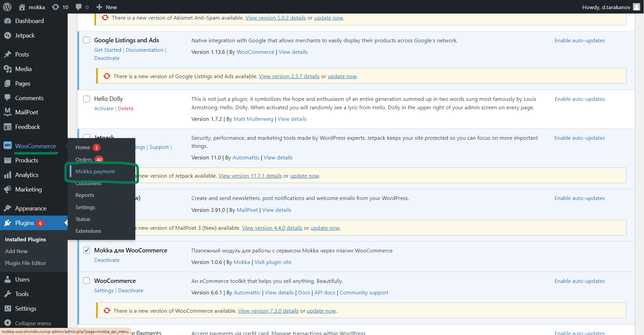Click the WordPress logo icon
Screen dimensions: 644x335
pyautogui.click(x=7, y=7)
